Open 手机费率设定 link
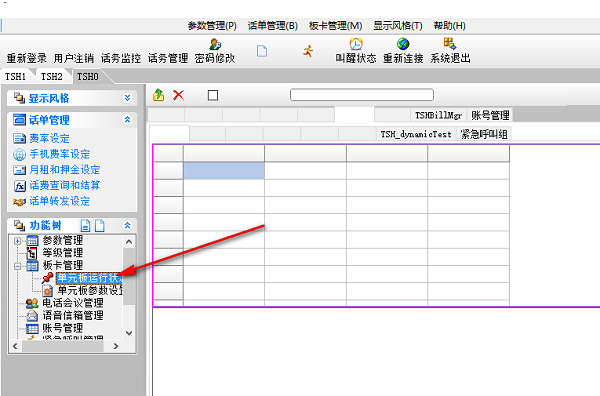Image resolution: width=600 pixels, height=396 pixels. click(60, 154)
